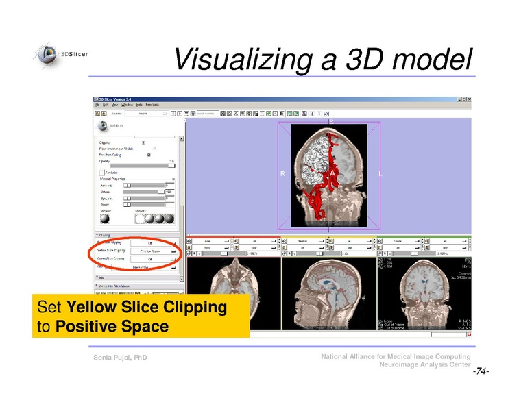This screenshot has width=532, height=411.
Task: Click the Search modules input field
Action: click(x=208, y=114)
